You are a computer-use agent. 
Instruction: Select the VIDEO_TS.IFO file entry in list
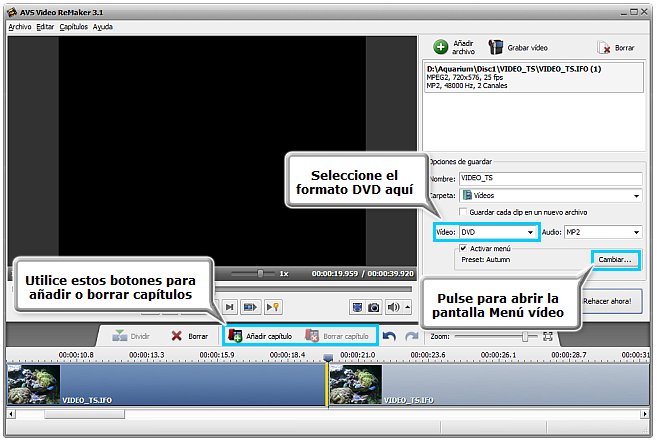533,77
